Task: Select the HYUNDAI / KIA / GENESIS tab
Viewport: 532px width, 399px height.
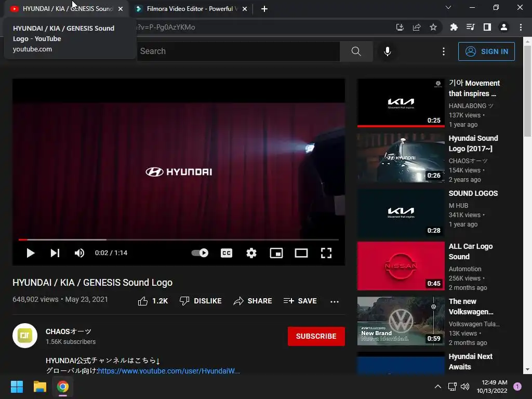Action: click(67, 9)
